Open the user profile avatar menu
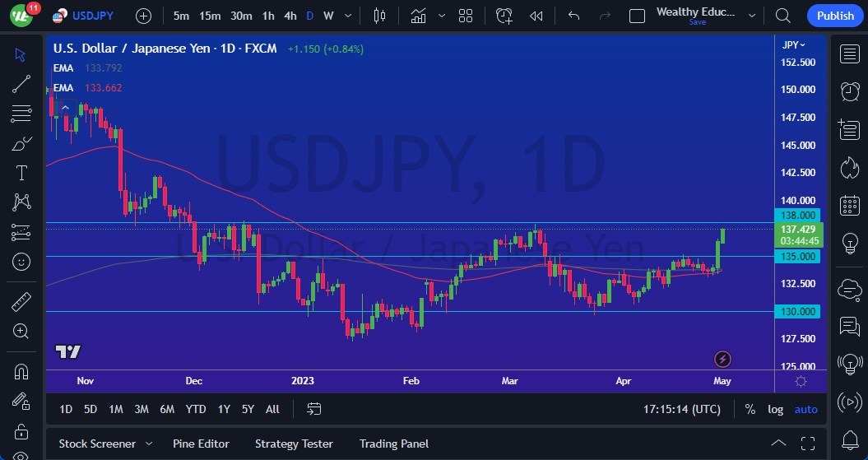This screenshot has width=868, height=460. [21, 16]
